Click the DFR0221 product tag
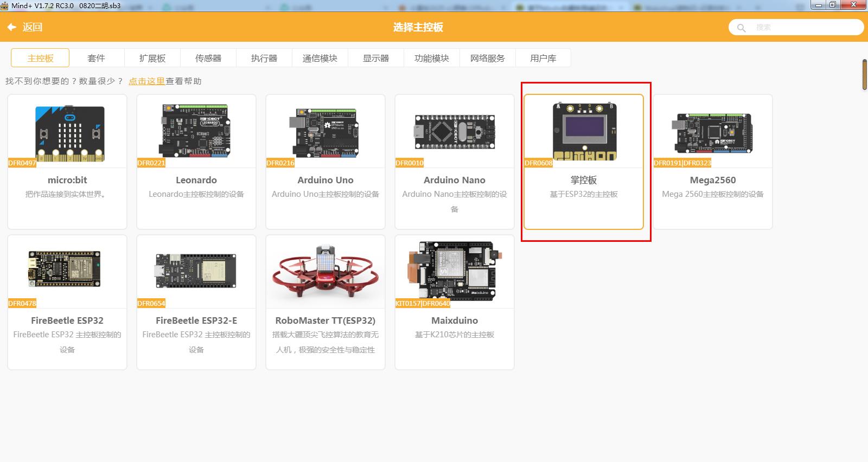868x462 pixels. pos(151,163)
